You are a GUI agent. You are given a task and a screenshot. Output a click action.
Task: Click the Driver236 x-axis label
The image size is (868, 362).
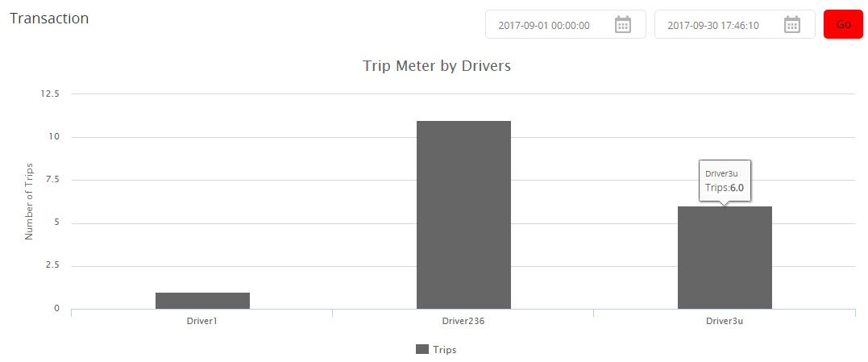tap(463, 321)
